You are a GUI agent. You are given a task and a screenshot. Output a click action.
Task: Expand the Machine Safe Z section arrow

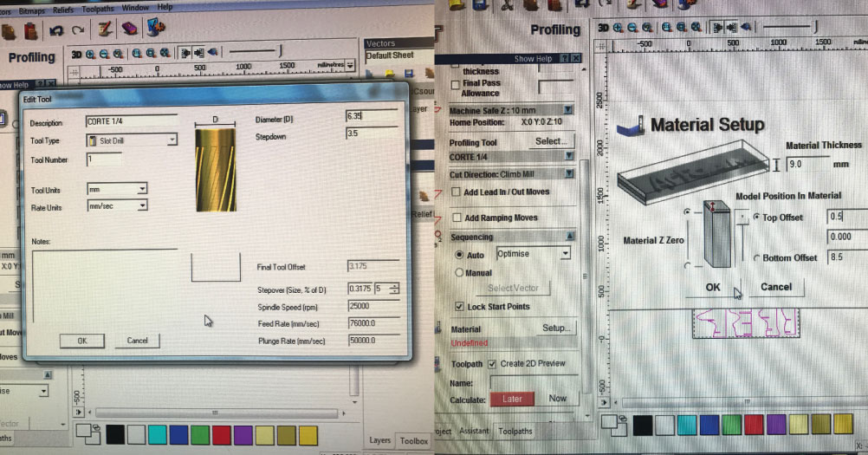[568, 109]
